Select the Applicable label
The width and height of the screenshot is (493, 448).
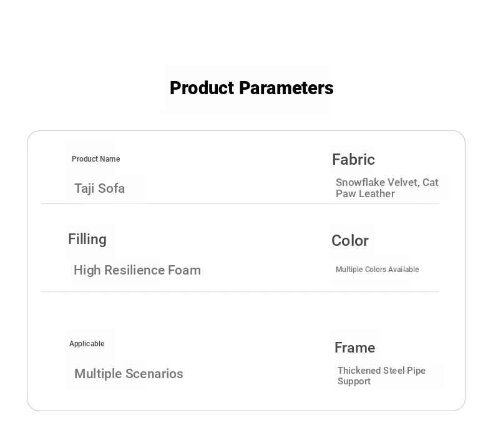click(87, 344)
